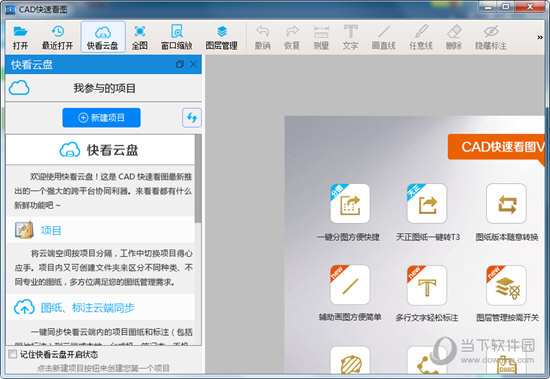
Task: Click CAD快速看图 title bar app icon
Action: point(11,9)
